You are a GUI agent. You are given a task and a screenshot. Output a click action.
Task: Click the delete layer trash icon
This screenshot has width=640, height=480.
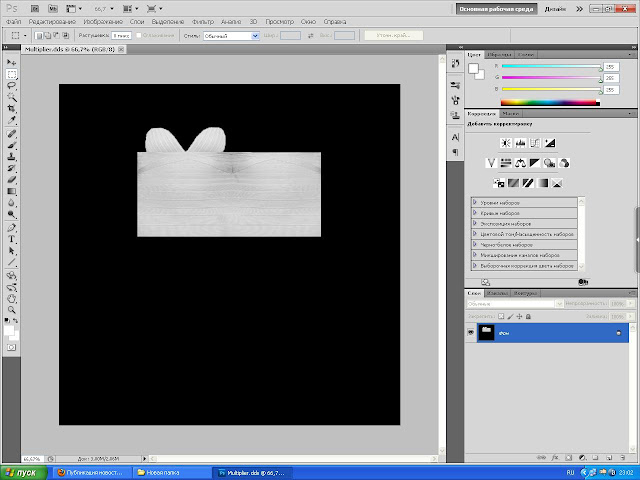621,456
